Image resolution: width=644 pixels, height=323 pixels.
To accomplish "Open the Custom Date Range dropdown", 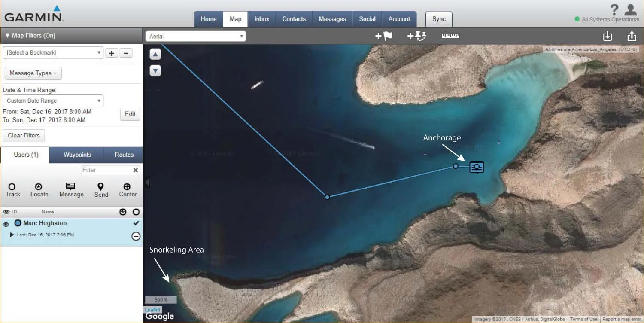I will (53, 101).
